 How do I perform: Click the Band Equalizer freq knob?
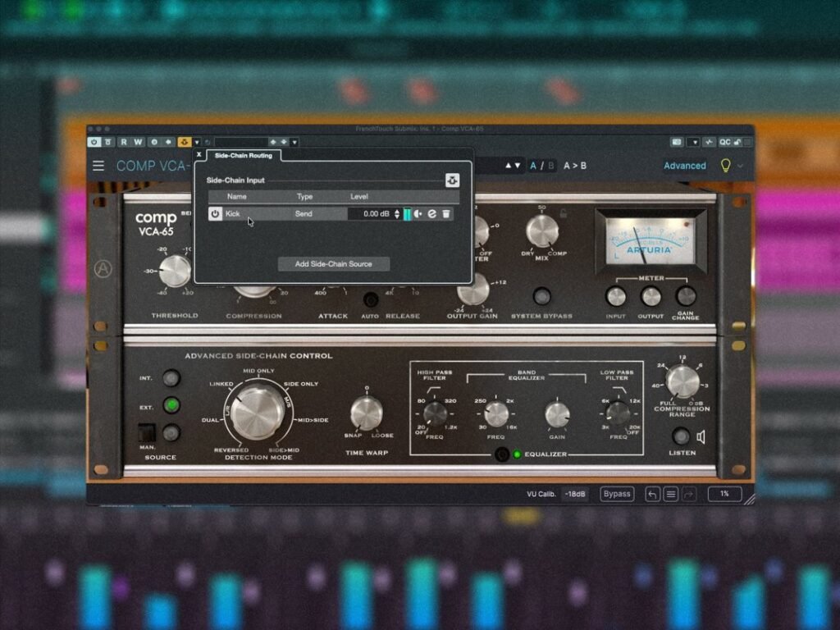pos(496,414)
